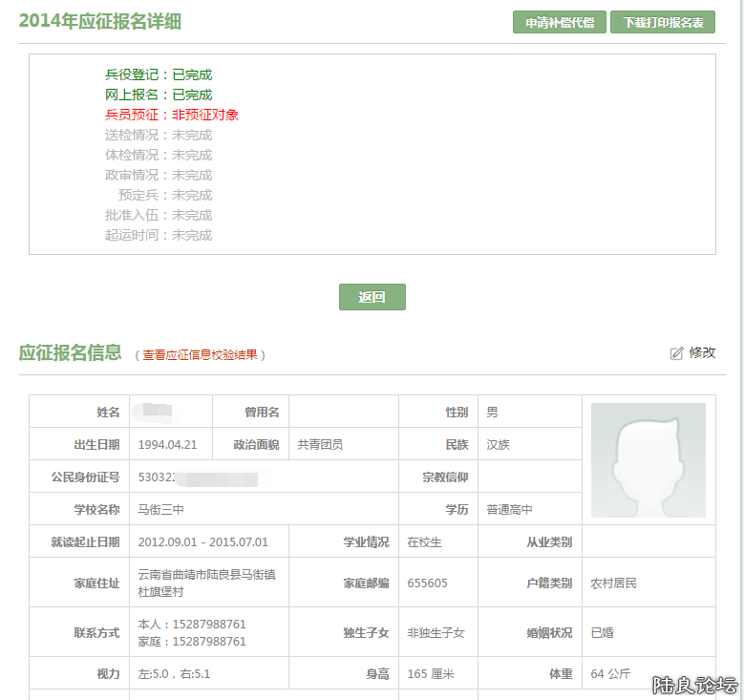Viewport: 744px width, 700px height.
Task: Open the 查看应征信息校验结果 link
Action: (x=200, y=355)
